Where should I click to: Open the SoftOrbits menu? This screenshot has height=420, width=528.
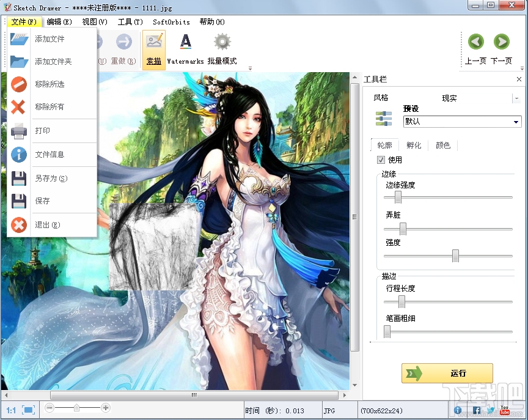[171, 22]
